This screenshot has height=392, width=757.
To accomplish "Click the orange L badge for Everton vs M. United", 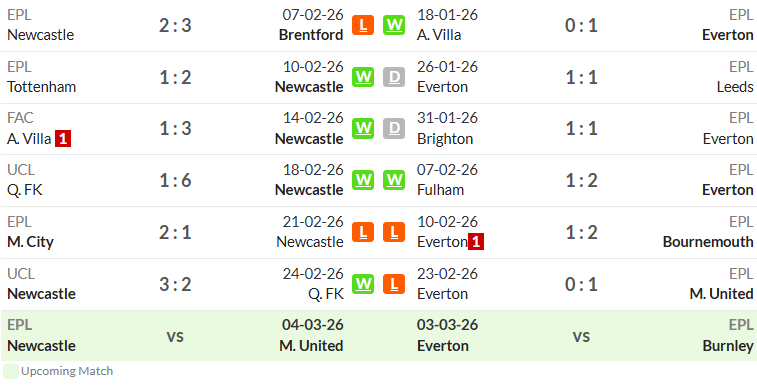I will [394, 284].
